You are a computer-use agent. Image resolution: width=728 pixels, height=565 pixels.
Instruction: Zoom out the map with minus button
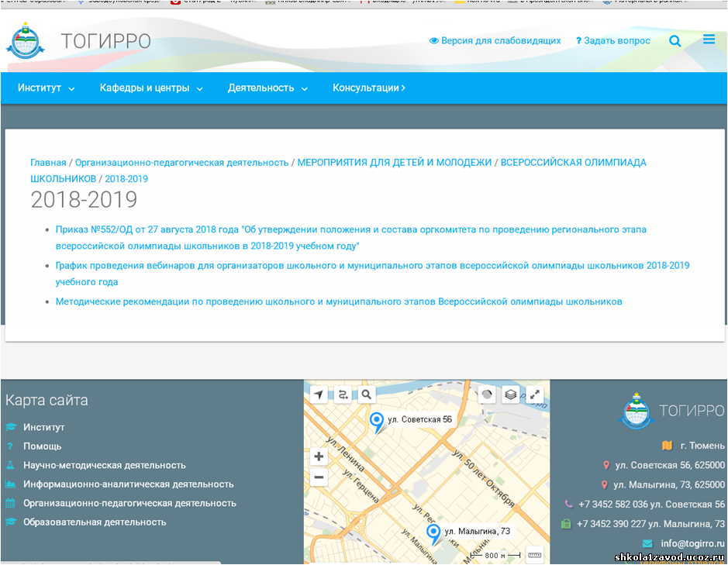tap(319, 477)
